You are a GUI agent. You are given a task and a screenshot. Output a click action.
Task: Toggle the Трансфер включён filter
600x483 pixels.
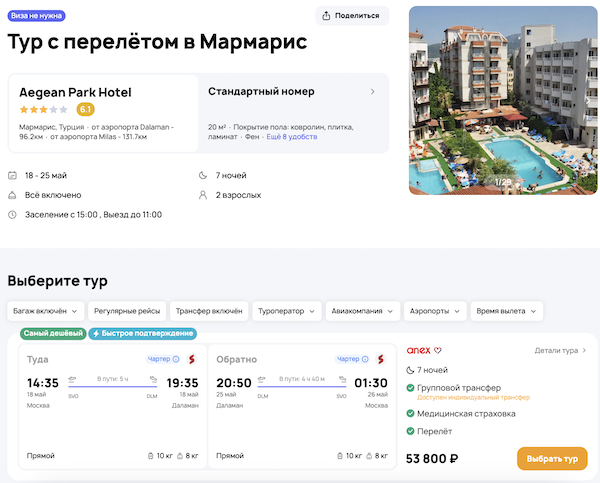point(206,311)
